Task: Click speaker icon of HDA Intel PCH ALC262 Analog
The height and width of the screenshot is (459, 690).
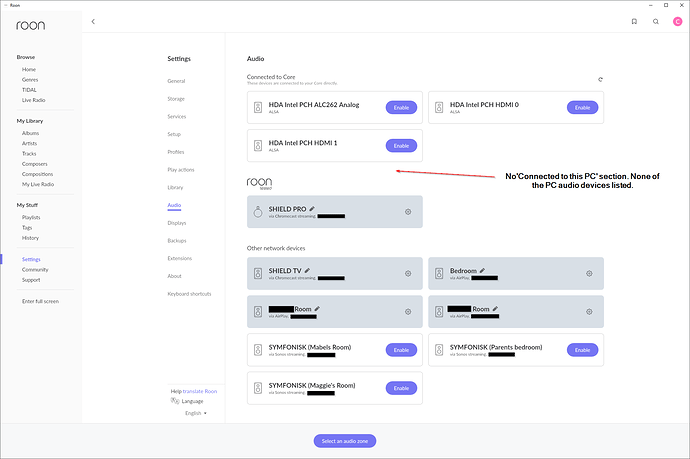Action: [x=258, y=107]
